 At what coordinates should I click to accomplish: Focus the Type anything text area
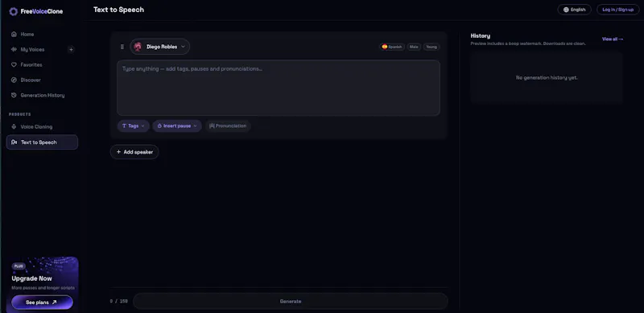click(279, 88)
